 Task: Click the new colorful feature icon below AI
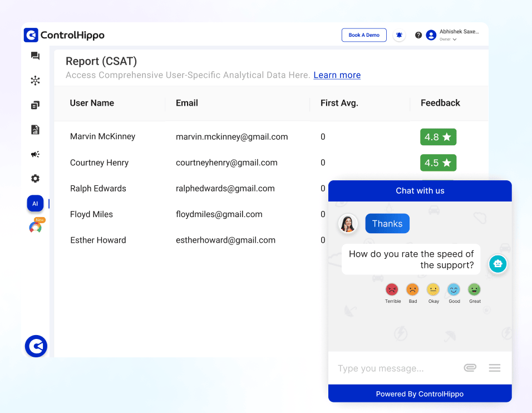coord(35,226)
